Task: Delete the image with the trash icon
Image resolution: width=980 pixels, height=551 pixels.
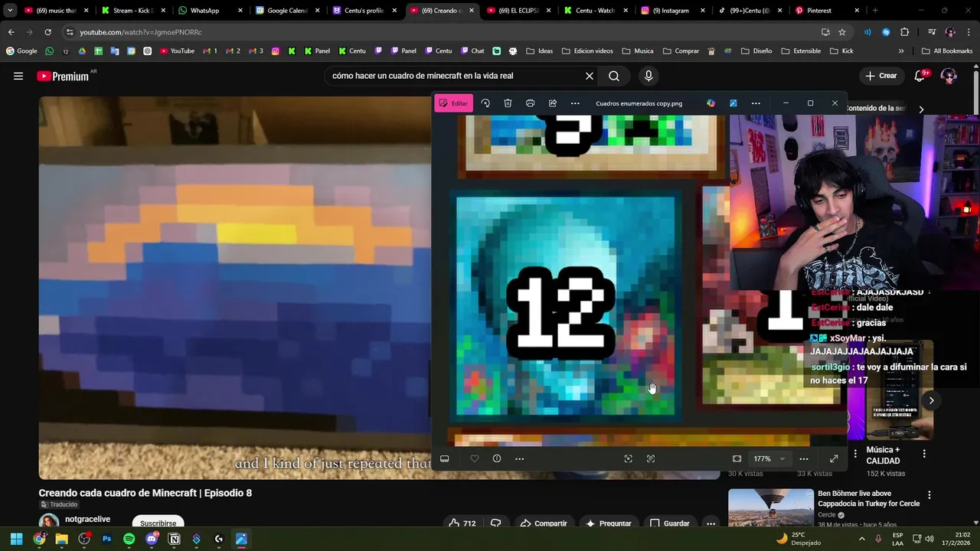Action: [x=508, y=103]
